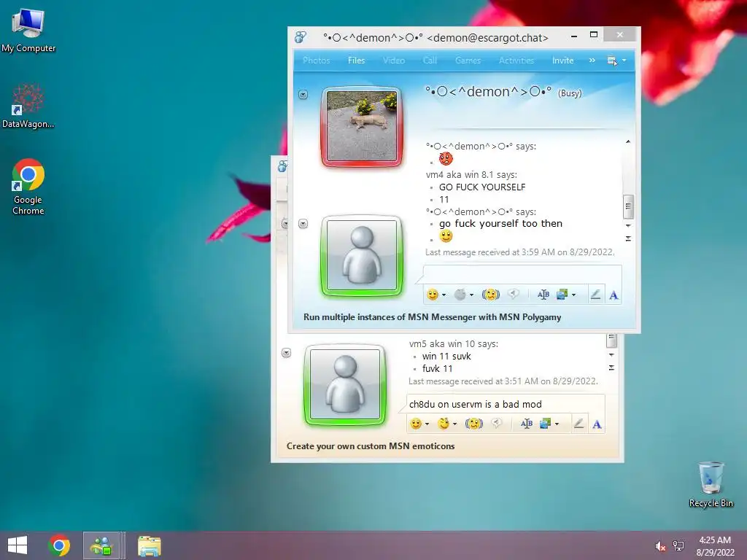
Task: Open the Files menu in the demon chat
Action: pyautogui.click(x=356, y=61)
